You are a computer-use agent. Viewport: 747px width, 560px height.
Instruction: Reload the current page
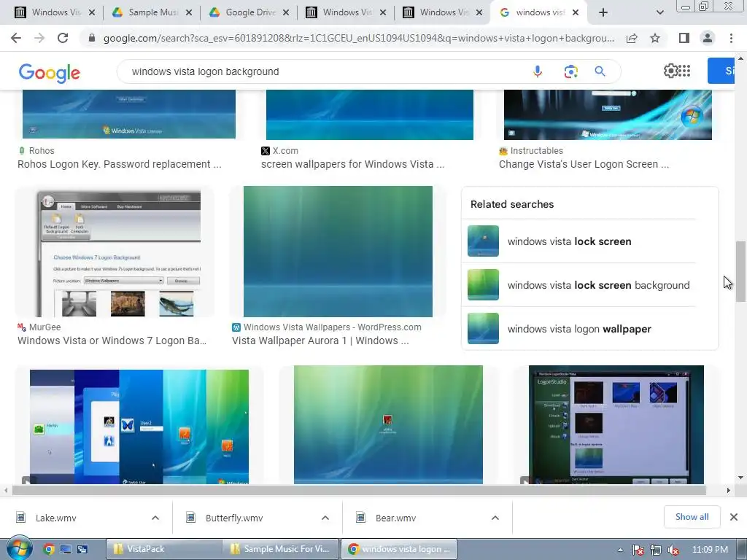[63, 38]
